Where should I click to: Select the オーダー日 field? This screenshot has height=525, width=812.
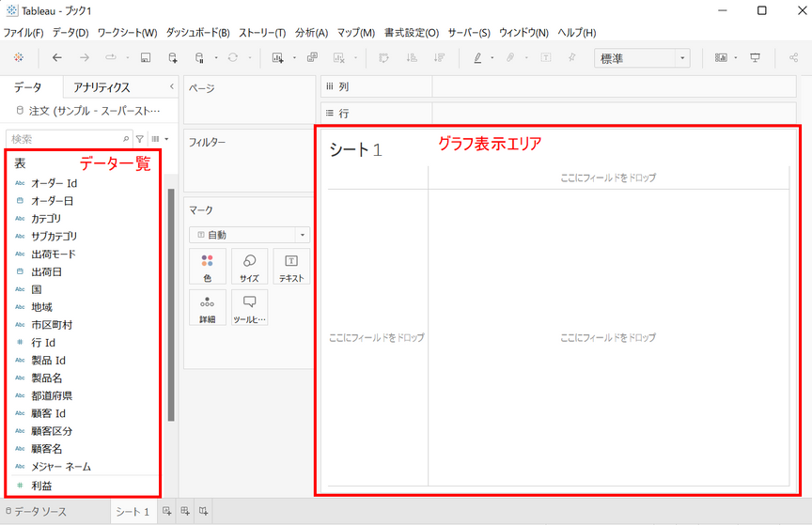coord(53,201)
